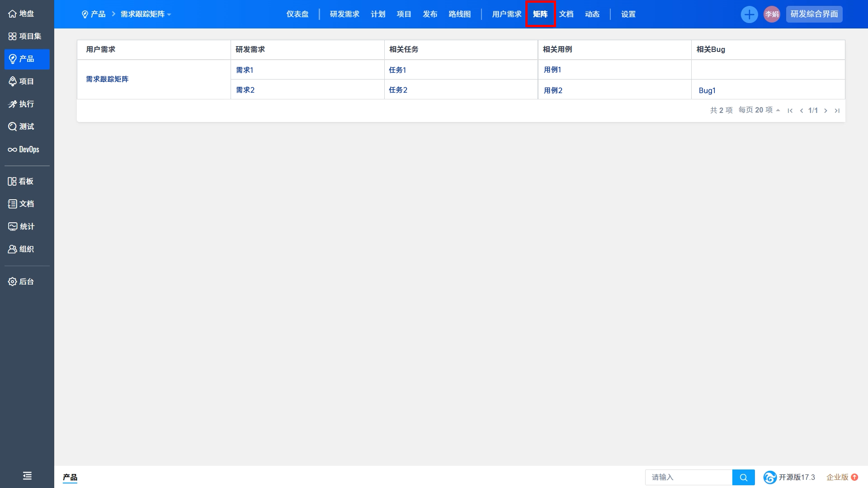Open the 地盘 home icon in sidebar

(x=13, y=14)
